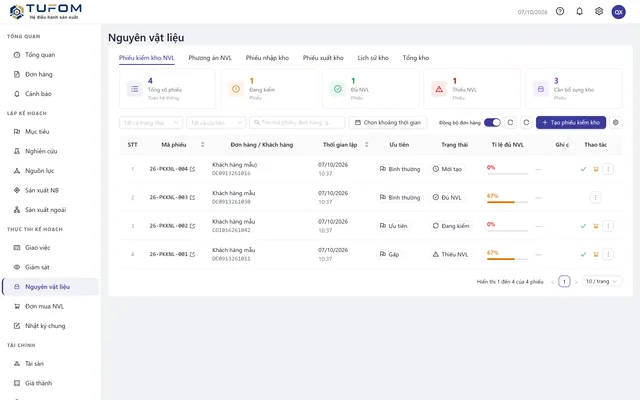Open more actions for row 26-PKKNL-003
The image size is (640, 400).
[x=595, y=198]
